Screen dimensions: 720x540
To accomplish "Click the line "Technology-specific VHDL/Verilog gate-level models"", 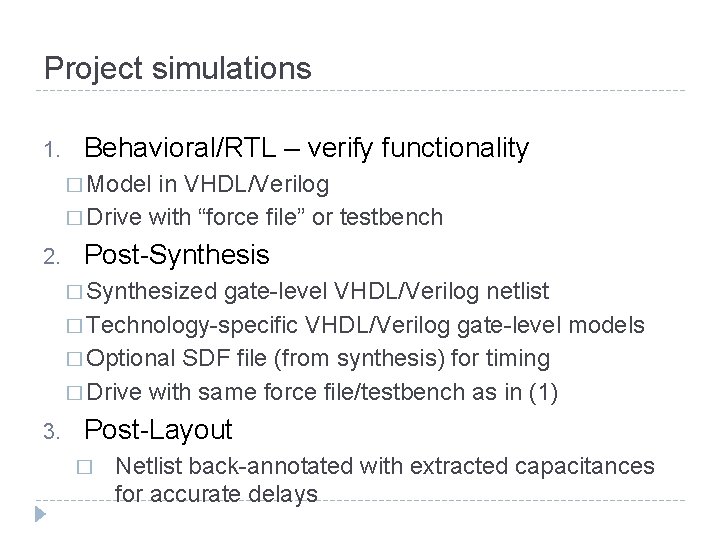I will tap(374, 325).
